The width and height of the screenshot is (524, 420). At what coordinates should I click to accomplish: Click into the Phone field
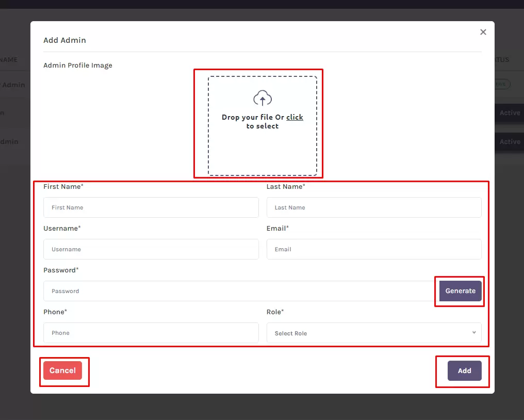[x=151, y=333]
